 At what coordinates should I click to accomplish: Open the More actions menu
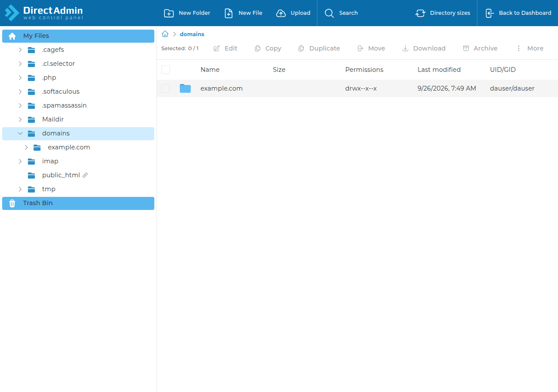pos(530,48)
